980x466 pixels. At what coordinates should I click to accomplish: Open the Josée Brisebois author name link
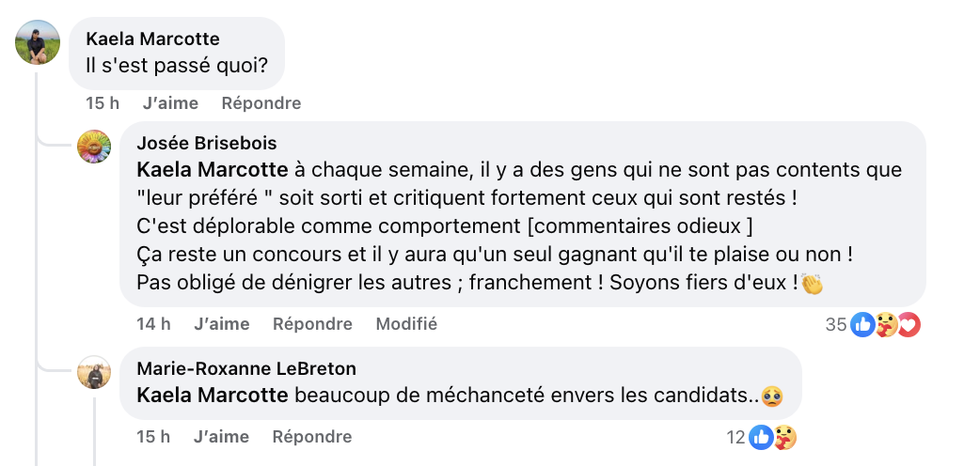pyautogui.click(x=207, y=143)
